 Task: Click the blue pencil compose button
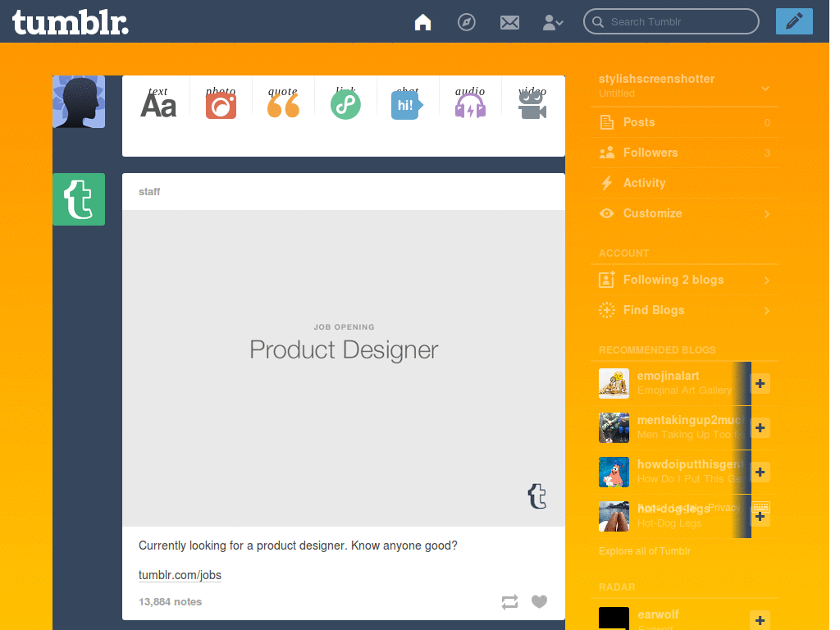[794, 21]
